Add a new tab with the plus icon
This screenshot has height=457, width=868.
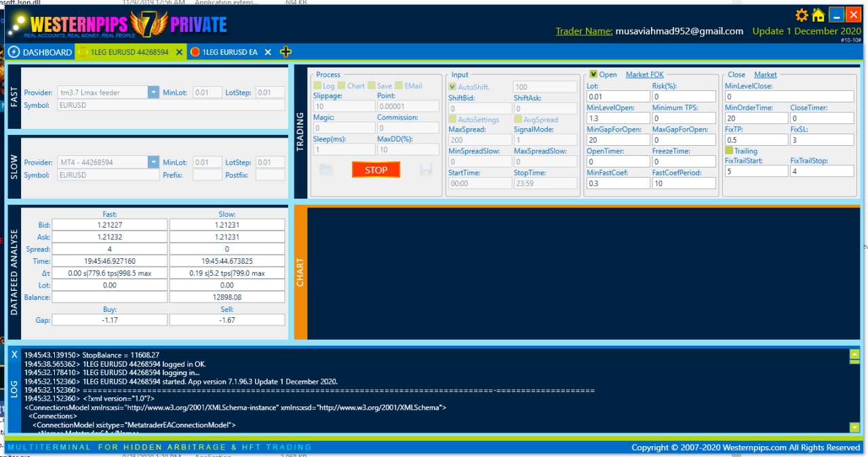pos(285,52)
